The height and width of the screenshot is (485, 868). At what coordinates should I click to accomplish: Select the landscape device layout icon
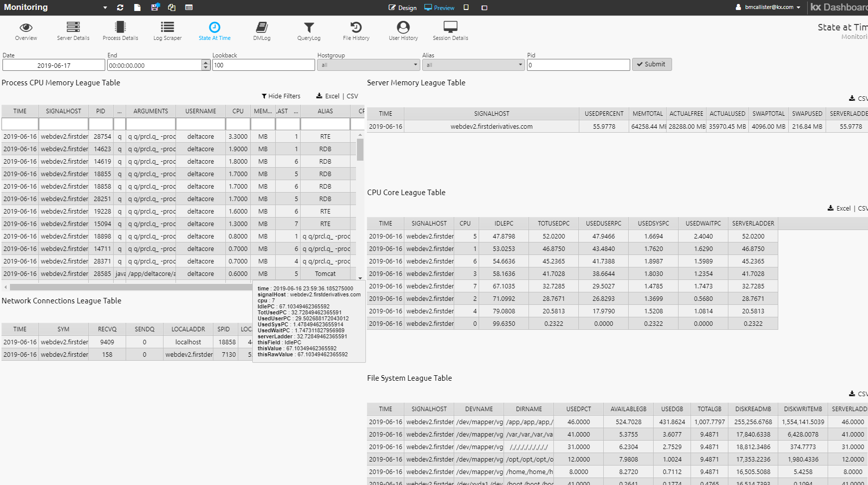click(484, 7)
